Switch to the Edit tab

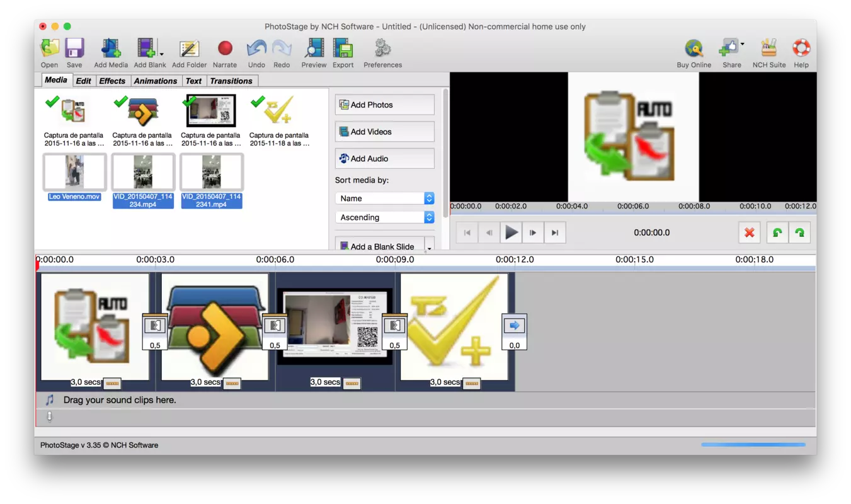tap(83, 81)
